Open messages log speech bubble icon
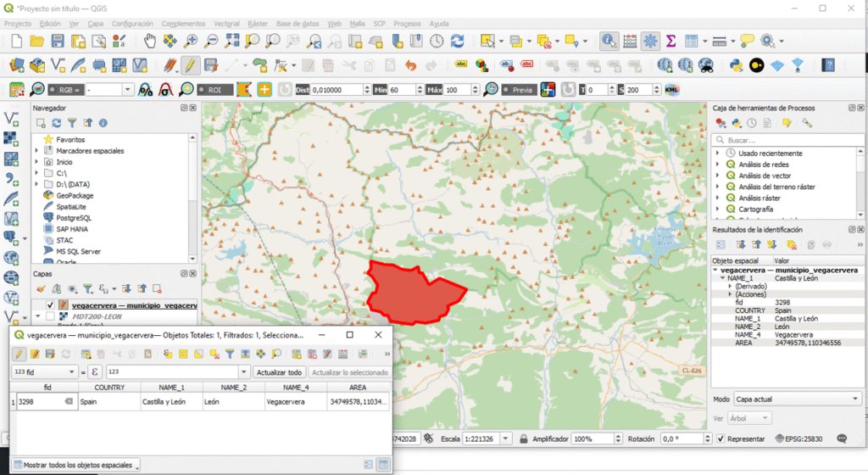Screen dimensions: 868x475 842,439
